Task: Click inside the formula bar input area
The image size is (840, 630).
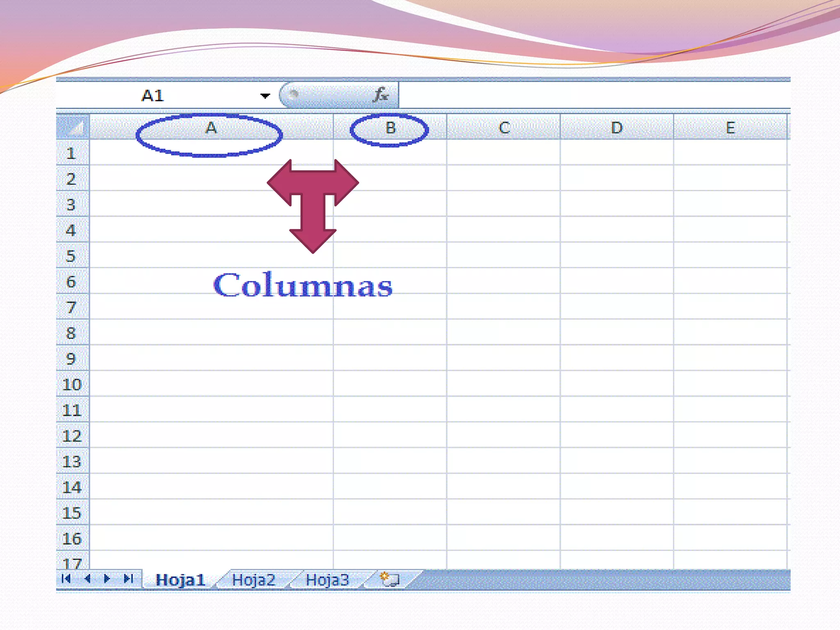Action: 594,95
